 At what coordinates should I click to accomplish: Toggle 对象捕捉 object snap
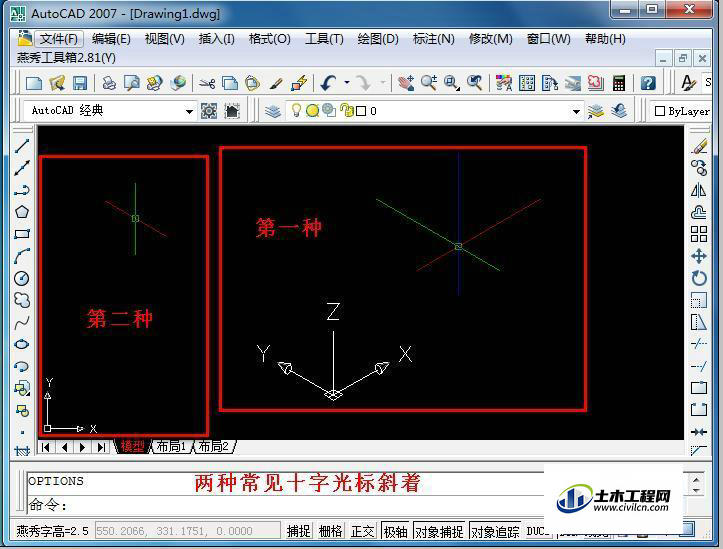(x=439, y=531)
